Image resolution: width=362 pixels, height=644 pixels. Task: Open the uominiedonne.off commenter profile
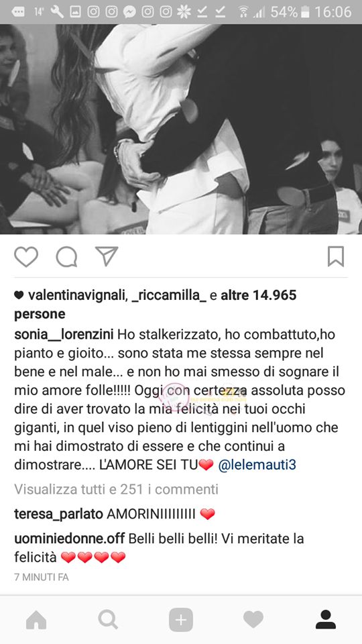(69, 539)
